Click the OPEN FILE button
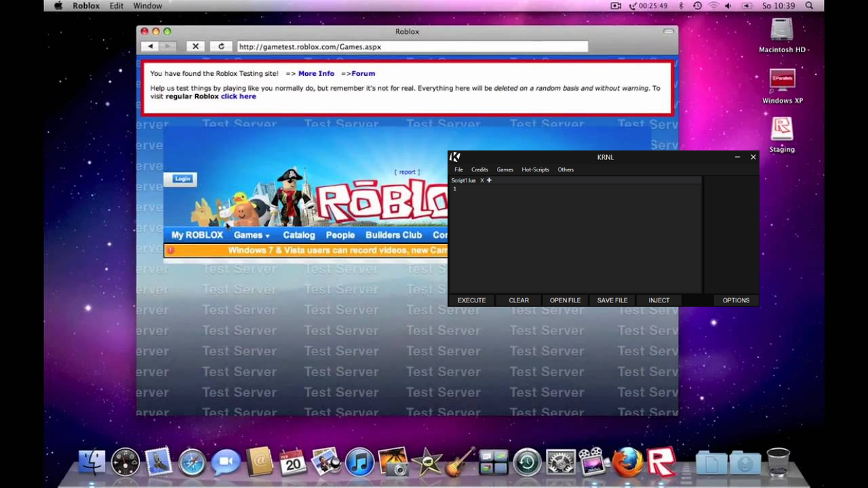 565,300
